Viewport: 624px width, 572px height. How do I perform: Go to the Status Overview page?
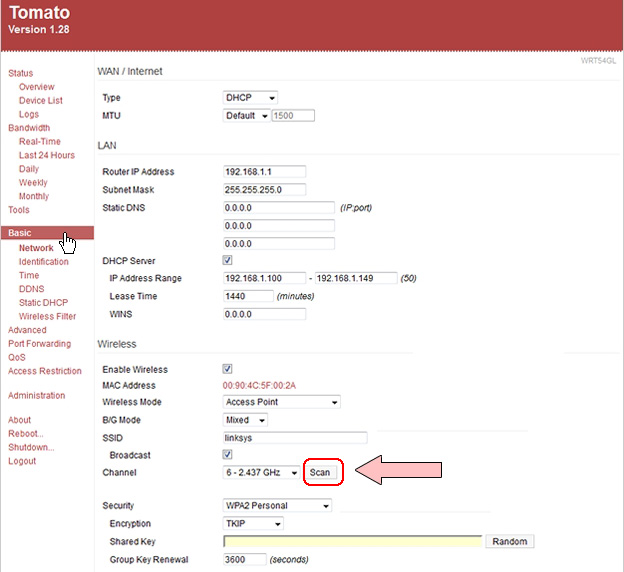(x=37, y=87)
